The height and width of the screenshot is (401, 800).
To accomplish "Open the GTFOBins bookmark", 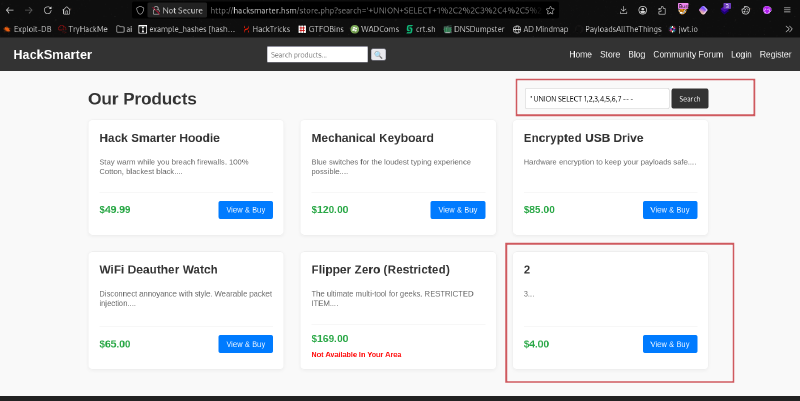I will (321, 29).
